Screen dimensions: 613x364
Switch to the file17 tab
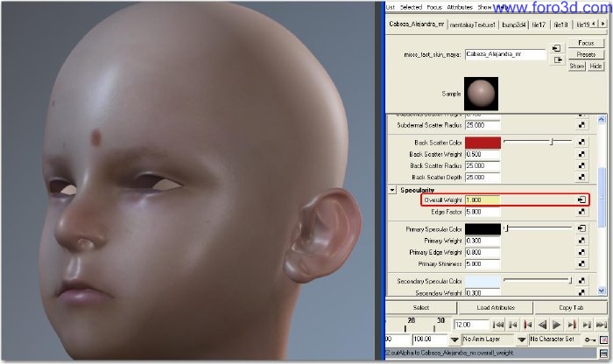pos(539,24)
